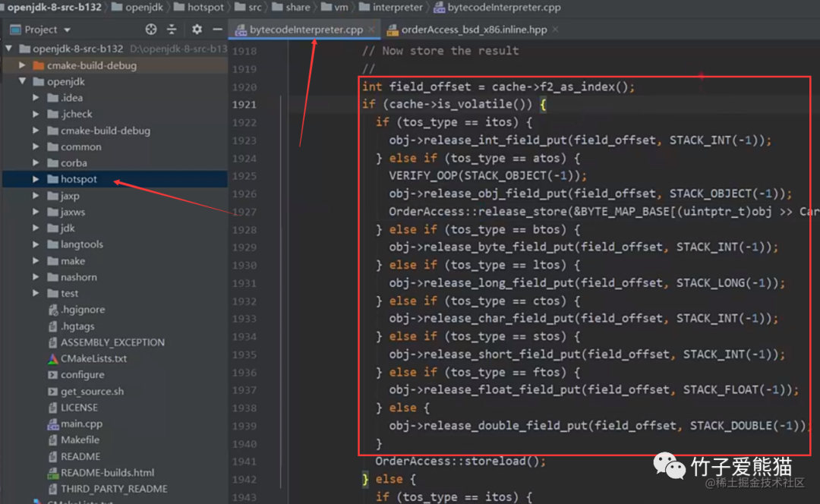Image resolution: width=820 pixels, height=504 pixels.
Task: Click "release_double_field_put" in the code
Action: point(505,426)
